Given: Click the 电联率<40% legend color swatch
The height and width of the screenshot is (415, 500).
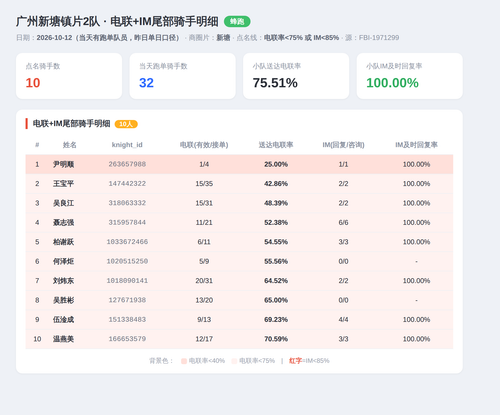Looking at the screenshot, I should point(184,361).
